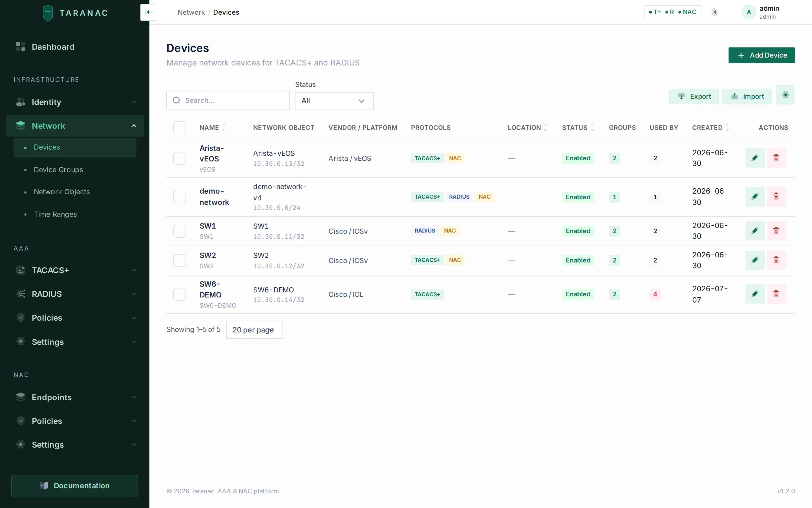Click the Enabled status of SW2
This screenshot has height=508, width=812.
(578, 260)
